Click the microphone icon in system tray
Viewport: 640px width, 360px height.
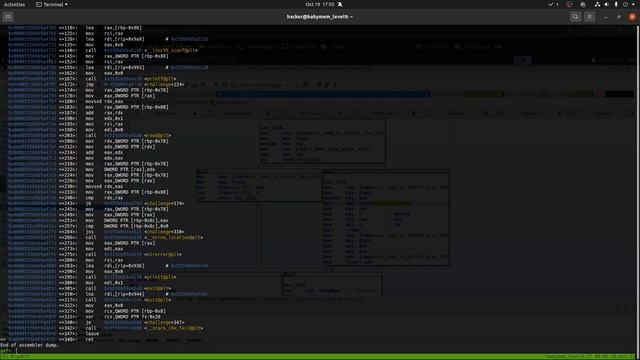[616, 4]
